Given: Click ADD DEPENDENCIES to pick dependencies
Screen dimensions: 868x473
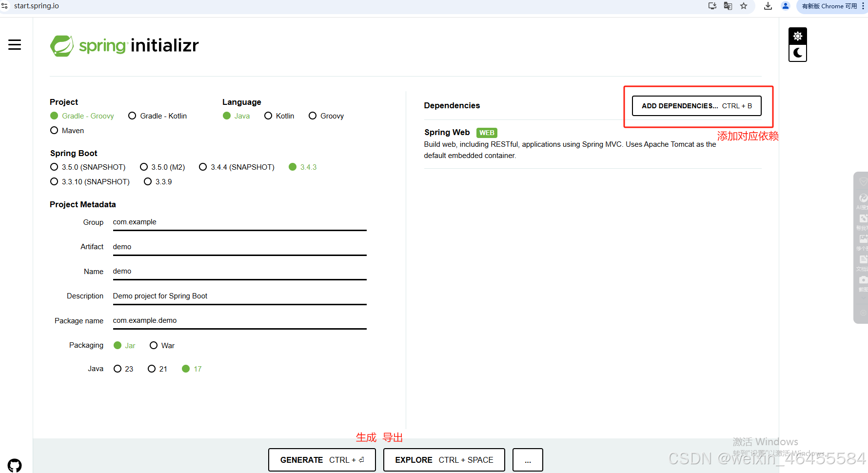Looking at the screenshot, I should [x=696, y=106].
